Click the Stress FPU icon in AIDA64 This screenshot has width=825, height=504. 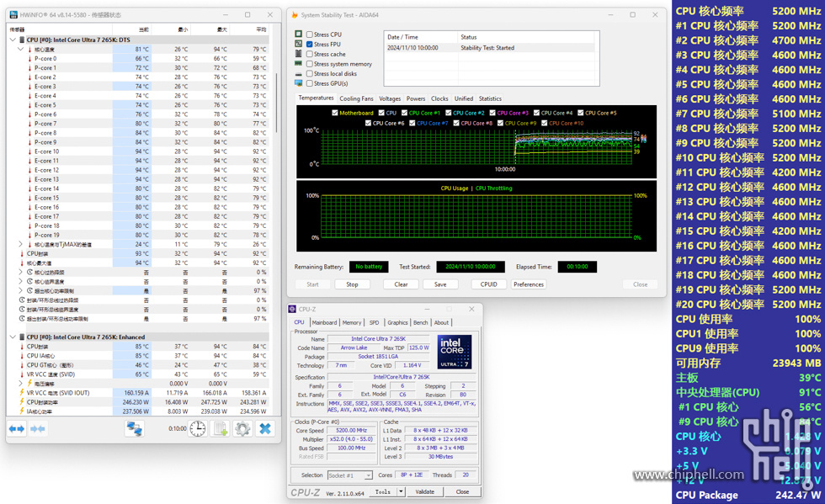pos(299,45)
